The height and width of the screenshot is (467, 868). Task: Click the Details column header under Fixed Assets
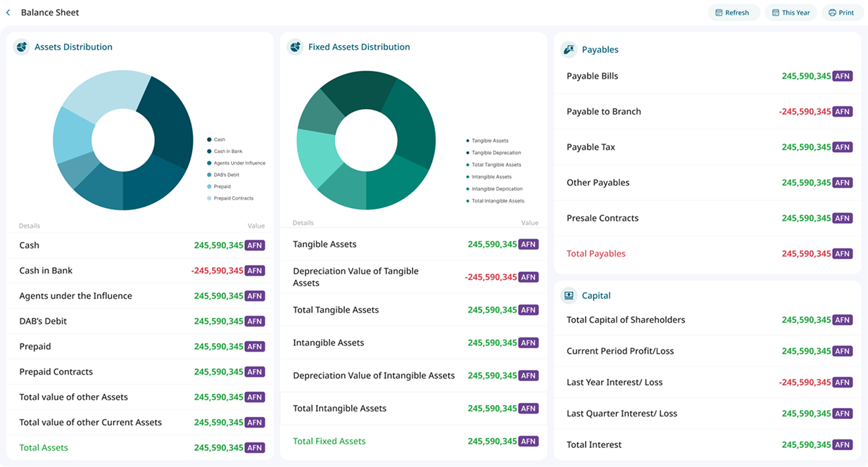click(x=303, y=223)
